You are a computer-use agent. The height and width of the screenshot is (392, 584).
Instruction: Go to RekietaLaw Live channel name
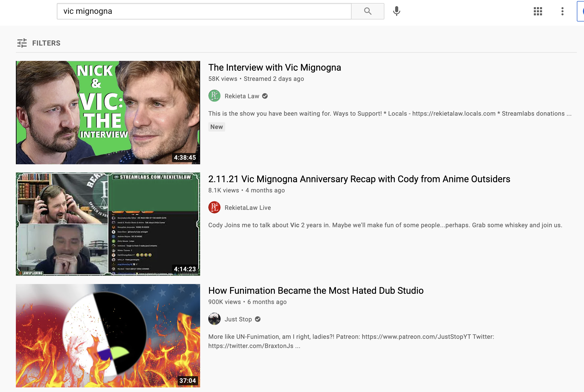247,208
